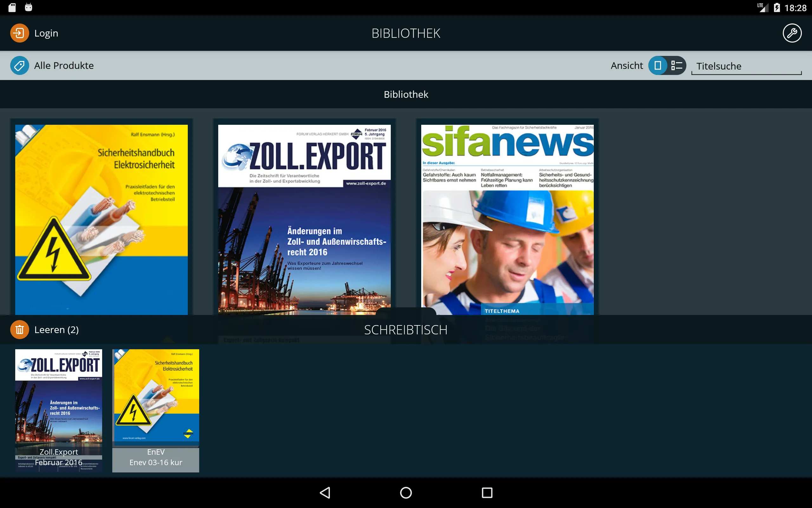Collapse the Schreibtisch panel header

coord(406,330)
